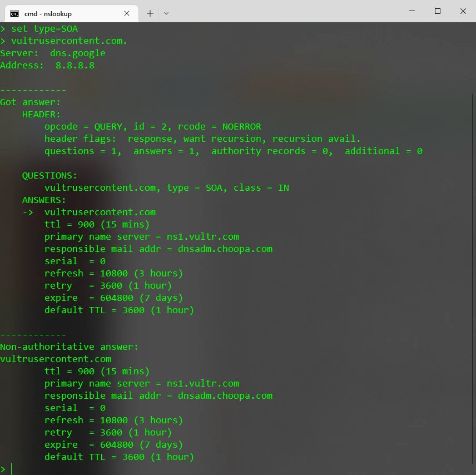Click the last 'default TTL = 3600' line

click(120, 457)
